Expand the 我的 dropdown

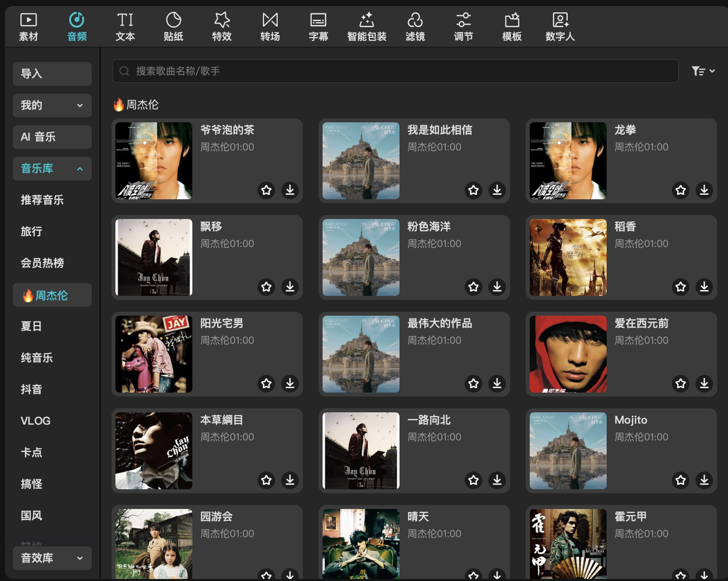[52, 106]
